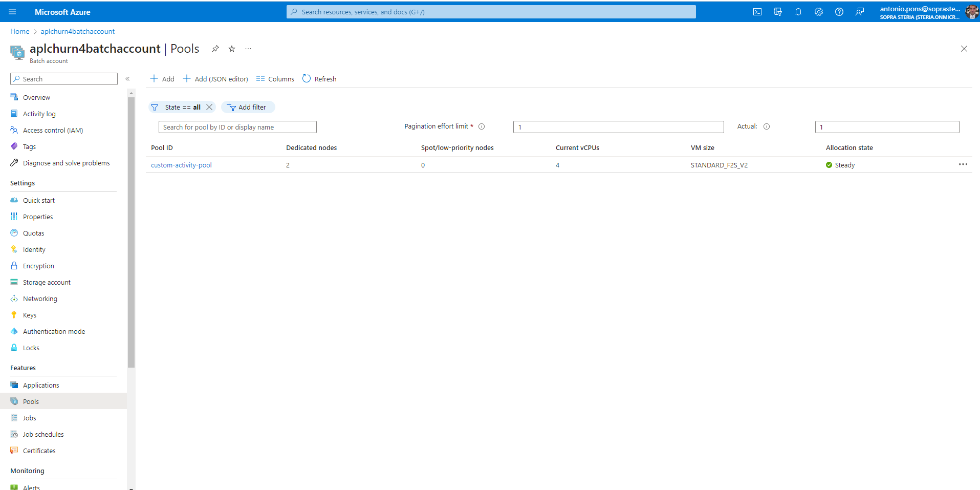Screen dimensions: 980x490
Task: Pin the Pools page to dashboard
Action: [x=215, y=49]
